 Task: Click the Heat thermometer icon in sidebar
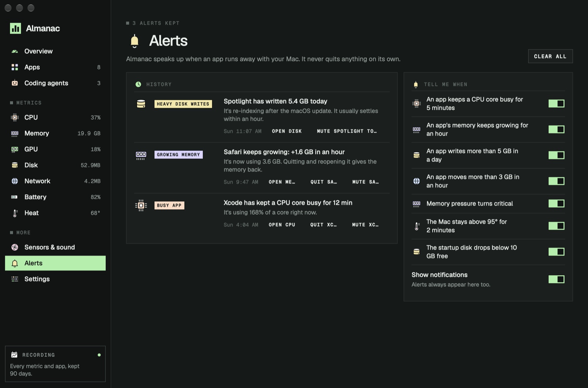pyautogui.click(x=15, y=213)
